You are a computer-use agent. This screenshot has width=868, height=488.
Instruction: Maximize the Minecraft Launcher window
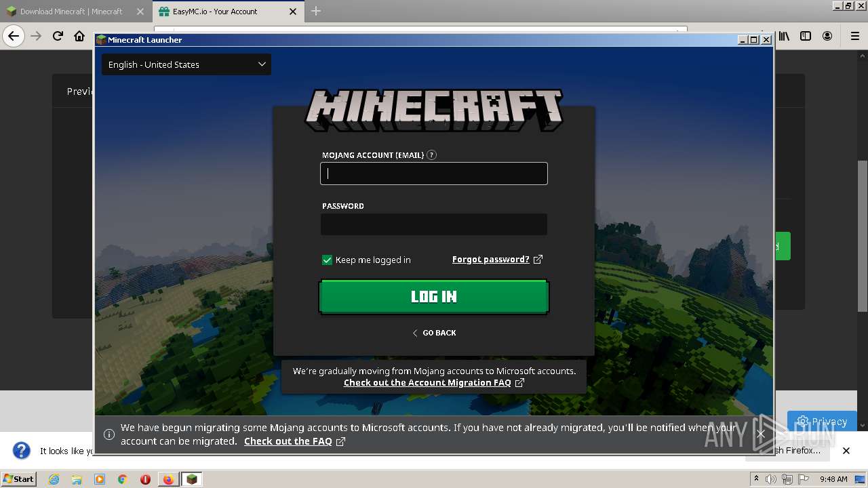pos(754,40)
